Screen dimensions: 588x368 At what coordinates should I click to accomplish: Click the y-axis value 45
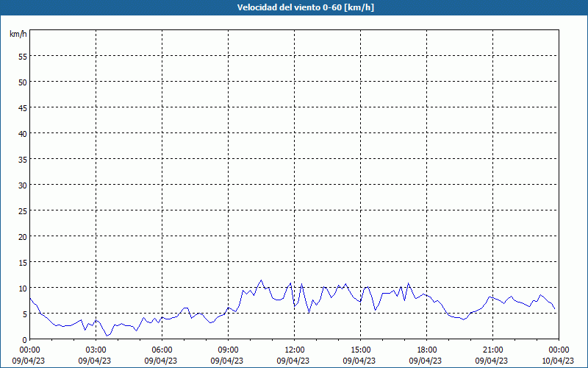(23, 107)
